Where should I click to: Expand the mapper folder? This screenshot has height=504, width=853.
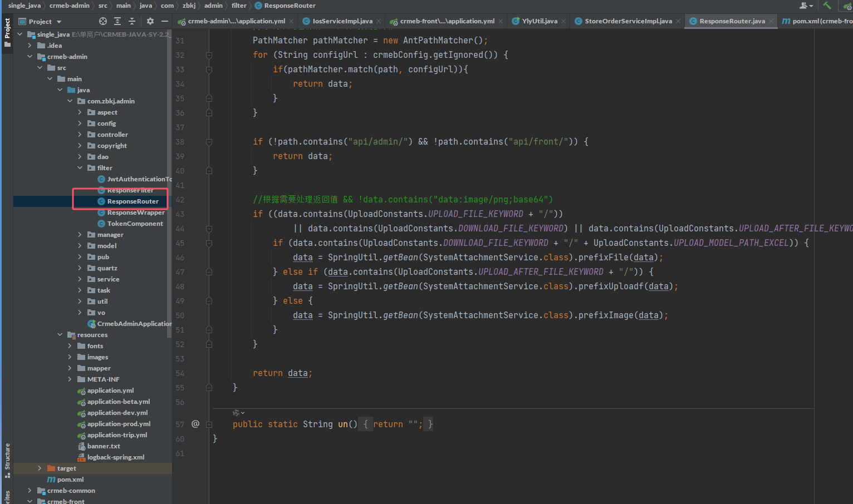[70, 368]
